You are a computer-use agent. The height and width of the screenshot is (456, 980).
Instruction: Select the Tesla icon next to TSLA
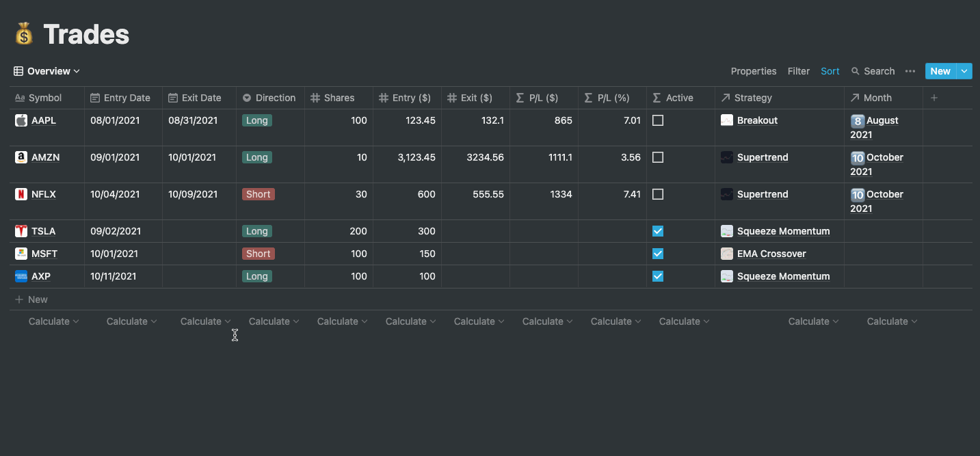click(21, 230)
